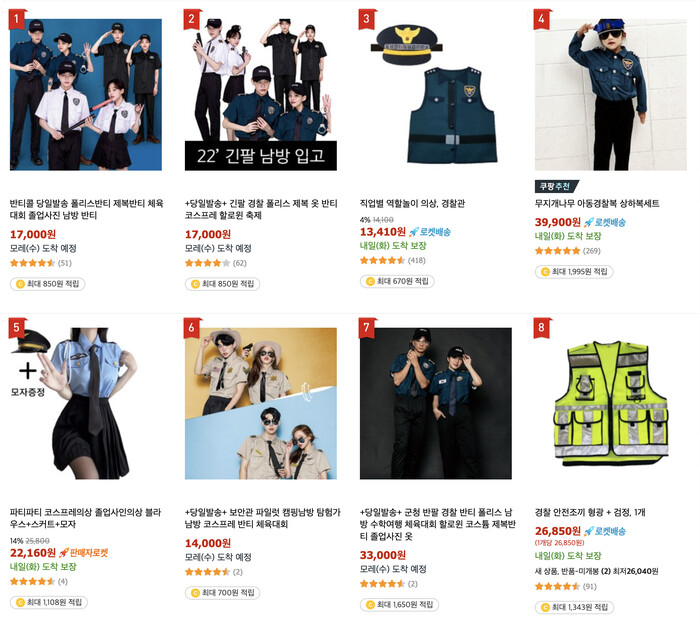The image size is (700, 625).
Task: Open title 경찰 안전조끼 형광 + 검정
Action: point(590,512)
